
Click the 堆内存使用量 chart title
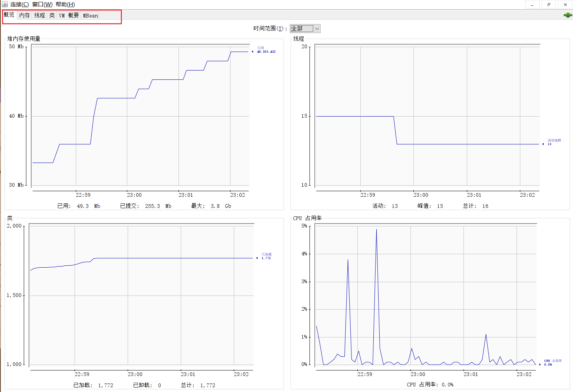coord(24,39)
